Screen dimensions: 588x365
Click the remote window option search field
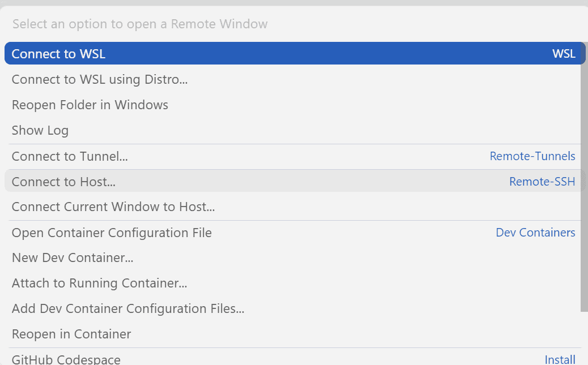[283, 24]
